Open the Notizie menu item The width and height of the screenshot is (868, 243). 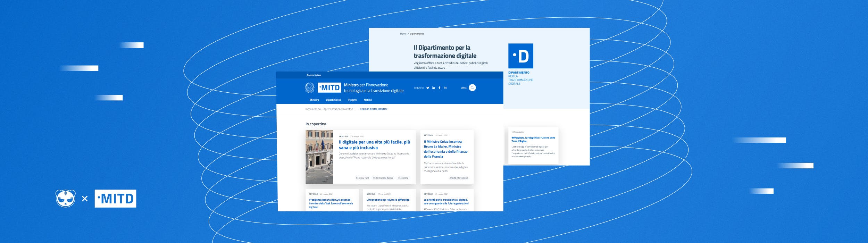pyautogui.click(x=368, y=100)
